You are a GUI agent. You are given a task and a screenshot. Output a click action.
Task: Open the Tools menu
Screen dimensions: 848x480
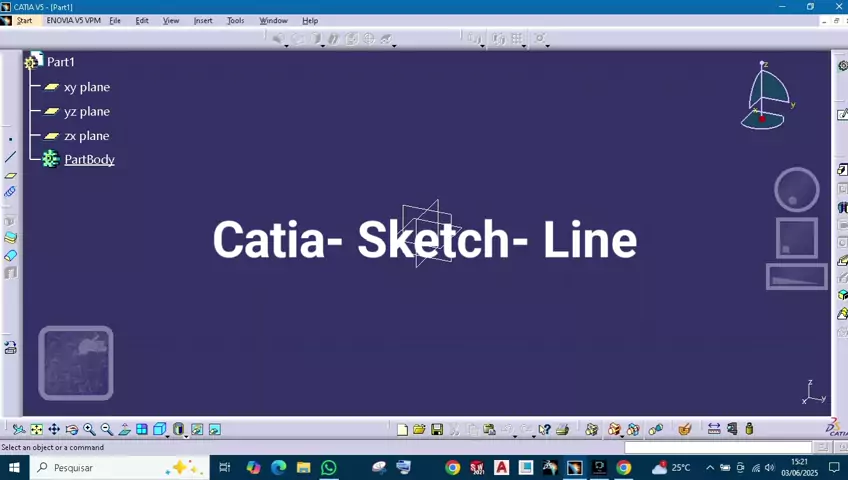pyautogui.click(x=235, y=20)
